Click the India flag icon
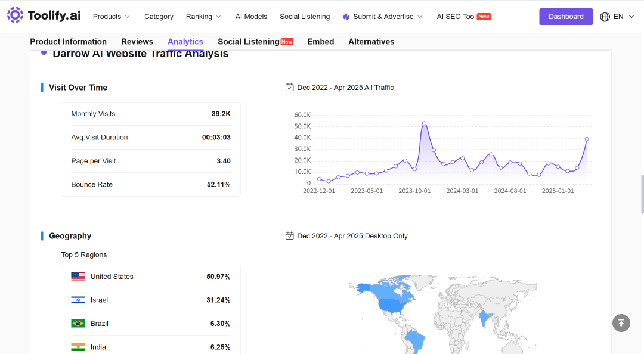Screen dimensions: 644x354 [x=78, y=347]
